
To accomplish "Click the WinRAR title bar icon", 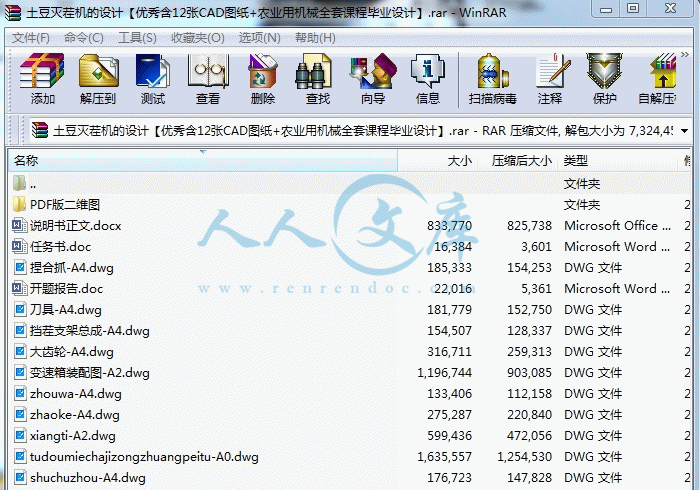I will [x=12, y=12].
